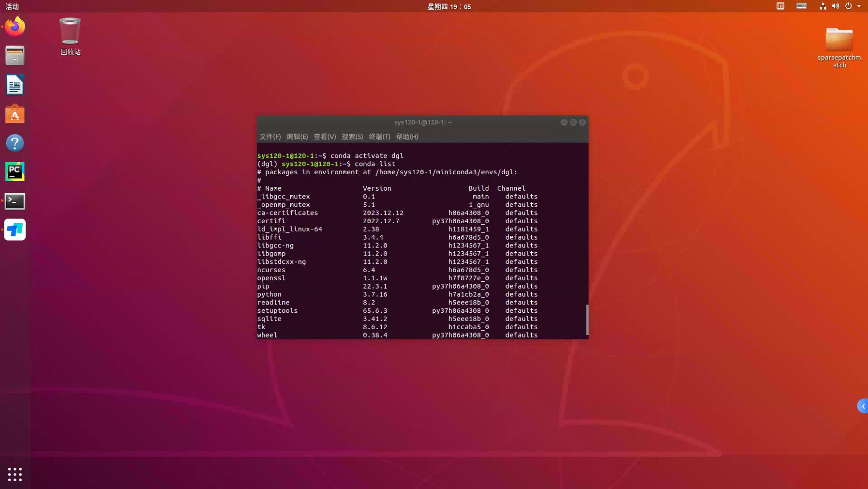Click the 'conda list' command text
The height and width of the screenshot is (489, 868).
pos(375,164)
